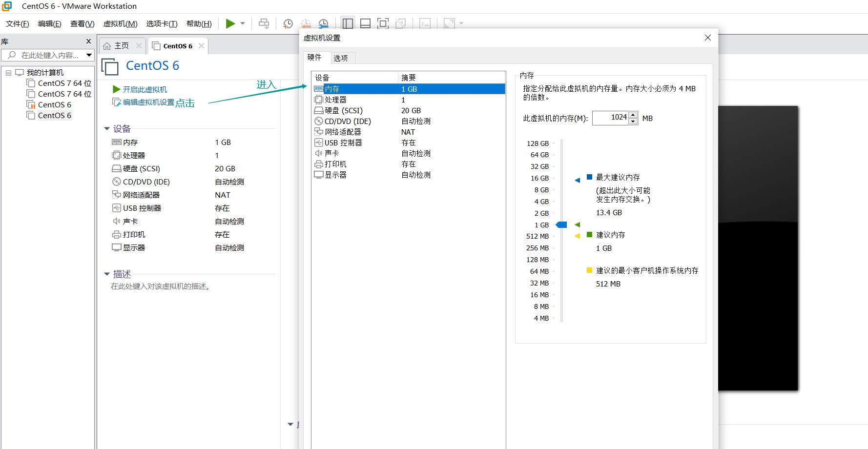The height and width of the screenshot is (449, 868).
Task: Select 我的计算机 in the library tree
Action: [x=45, y=73]
